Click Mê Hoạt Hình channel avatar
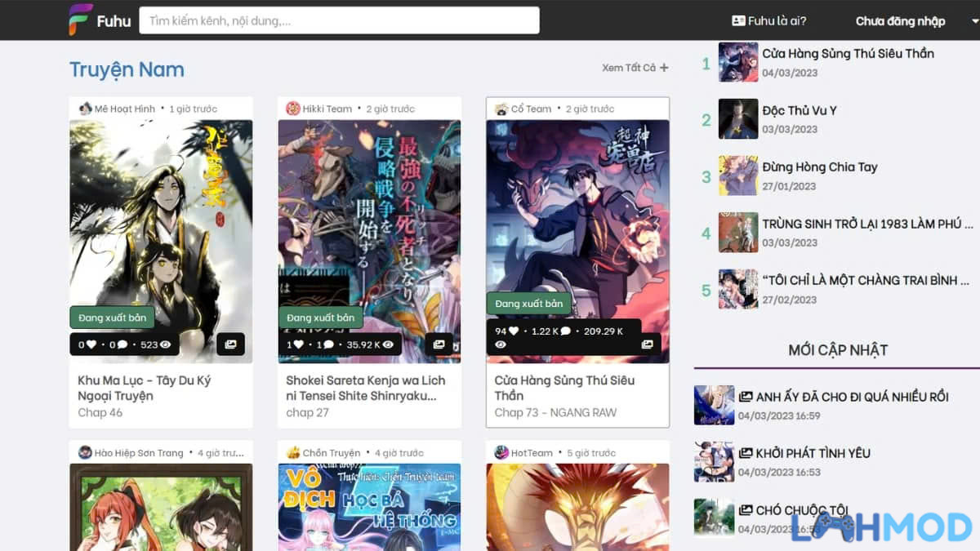The height and width of the screenshot is (551, 980). coord(85,109)
